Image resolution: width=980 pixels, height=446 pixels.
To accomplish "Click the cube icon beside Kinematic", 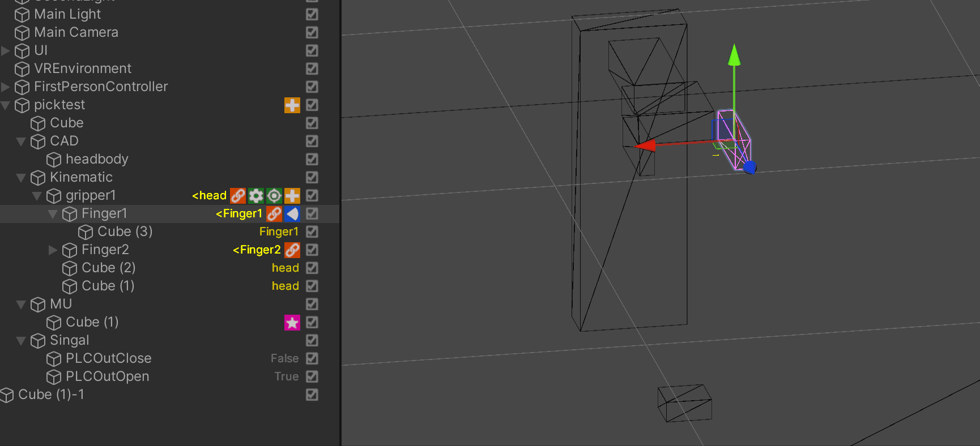I will (x=38, y=178).
